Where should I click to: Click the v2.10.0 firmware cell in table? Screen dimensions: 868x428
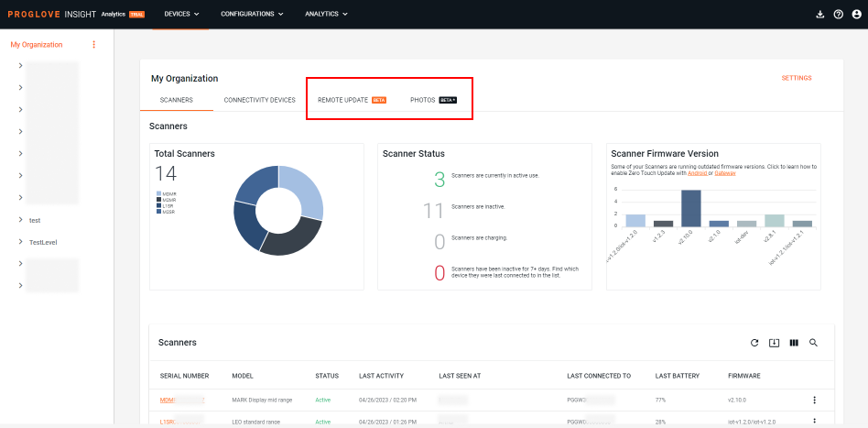[739, 400]
